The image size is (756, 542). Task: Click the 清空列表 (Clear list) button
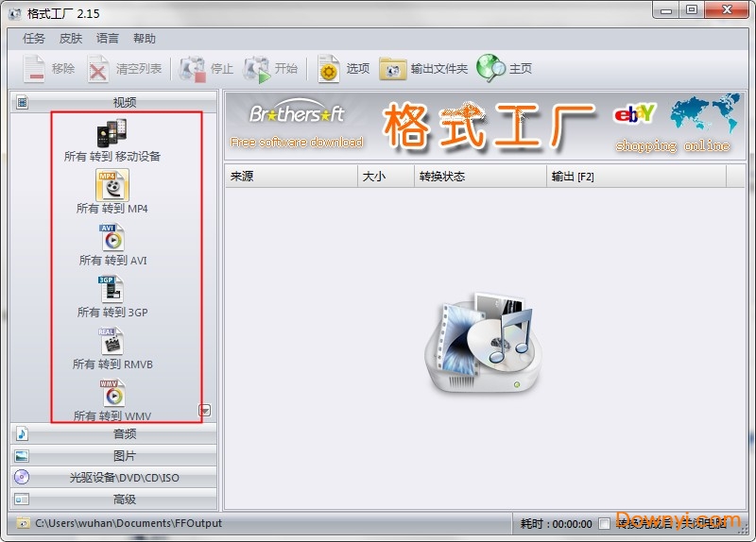click(x=125, y=69)
